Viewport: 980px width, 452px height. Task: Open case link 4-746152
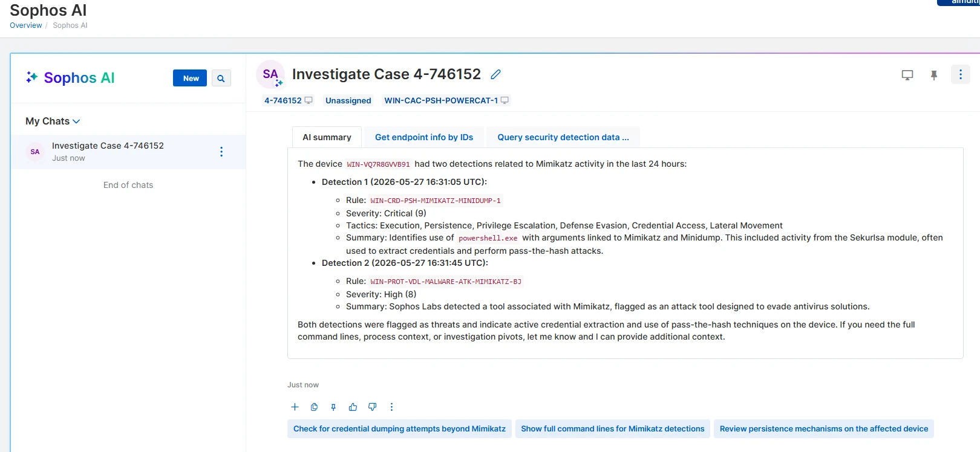283,100
